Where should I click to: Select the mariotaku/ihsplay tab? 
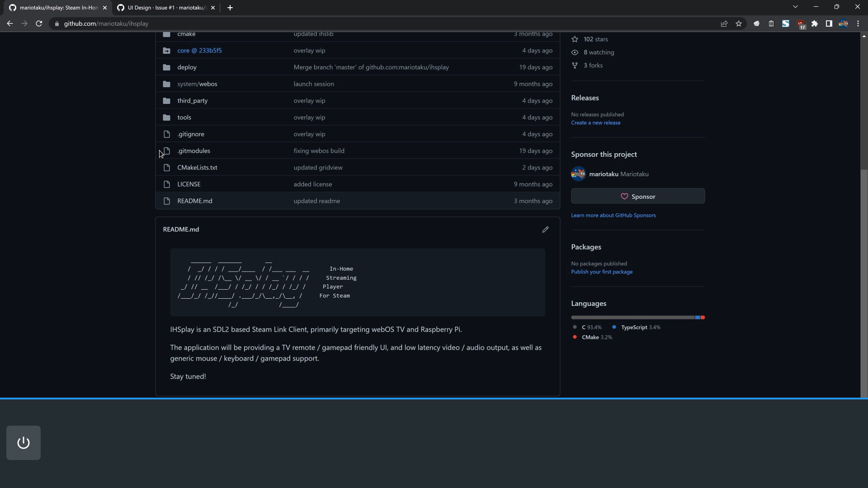(58, 8)
